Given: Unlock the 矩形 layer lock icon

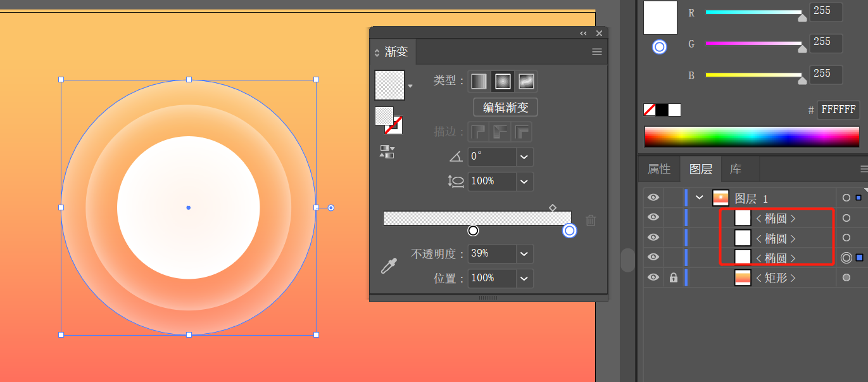Looking at the screenshot, I should pyautogui.click(x=674, y=277).
